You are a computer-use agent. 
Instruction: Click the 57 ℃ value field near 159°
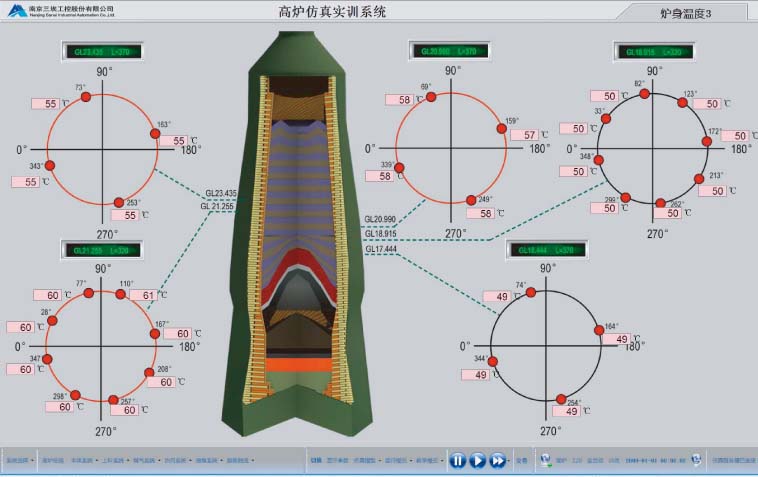523,135
